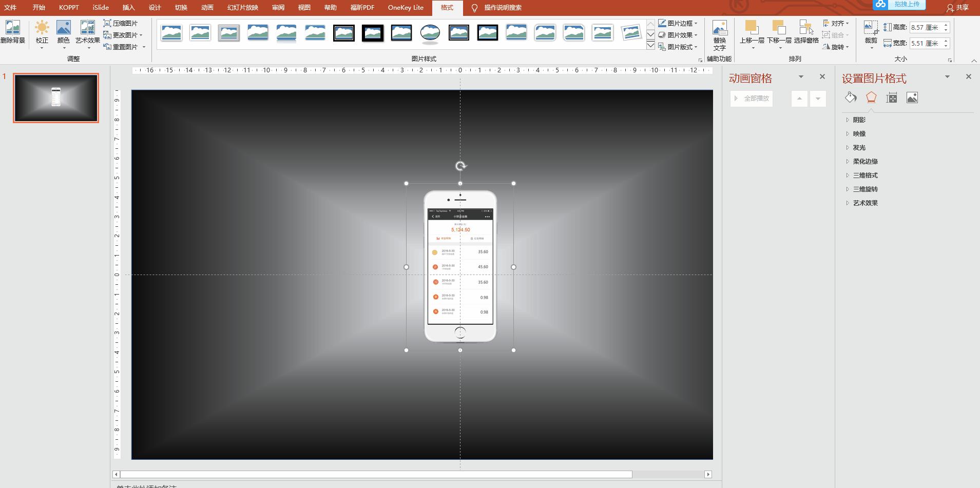Open the Artistic Effects (艺术效果) gallery

click(x=87, y=32)
